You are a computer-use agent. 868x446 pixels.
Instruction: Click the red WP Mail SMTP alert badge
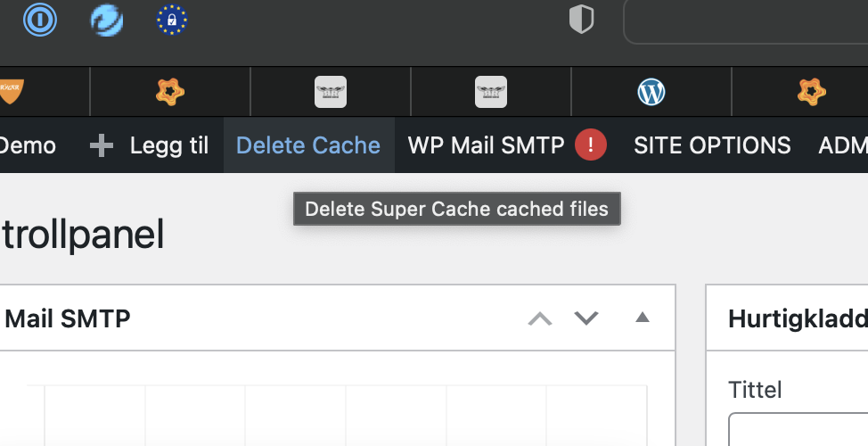pyautogui.click(x=591, y=145)
